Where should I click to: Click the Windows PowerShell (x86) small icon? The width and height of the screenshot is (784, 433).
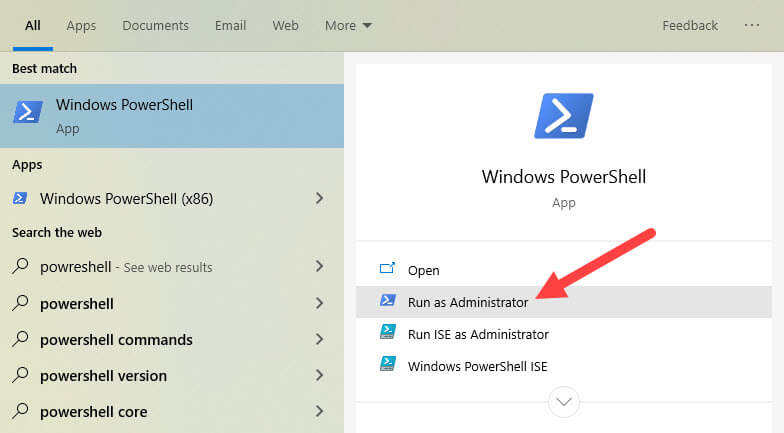tap(20, 198)
